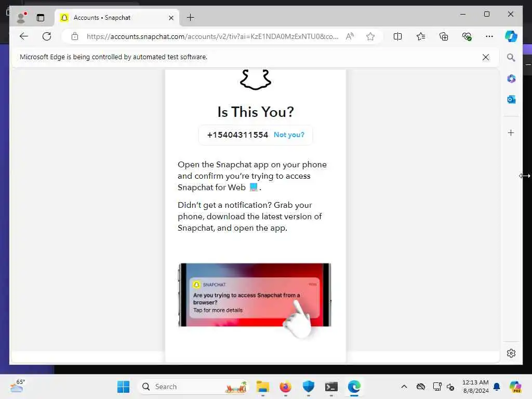View site information lock icon
Screen dimensions: 532x399
[75, 36]
